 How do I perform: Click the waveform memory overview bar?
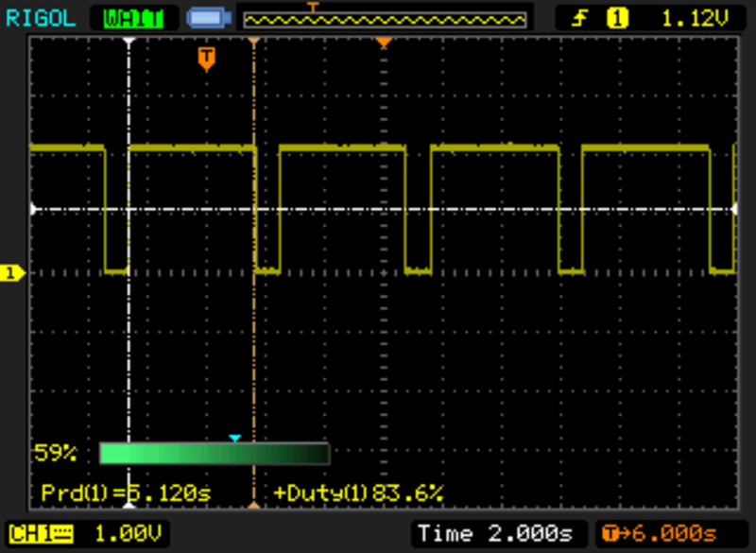(x=384, y=19)
